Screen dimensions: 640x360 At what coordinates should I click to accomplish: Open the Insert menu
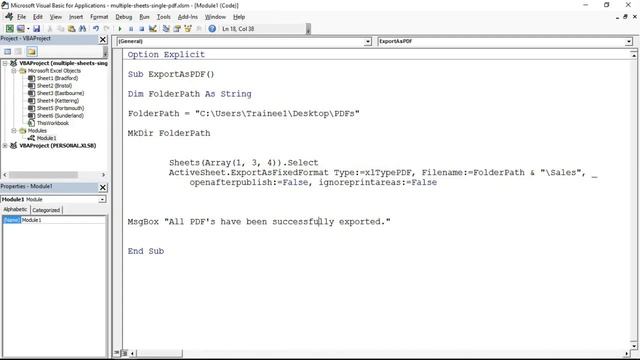(76, 17)
